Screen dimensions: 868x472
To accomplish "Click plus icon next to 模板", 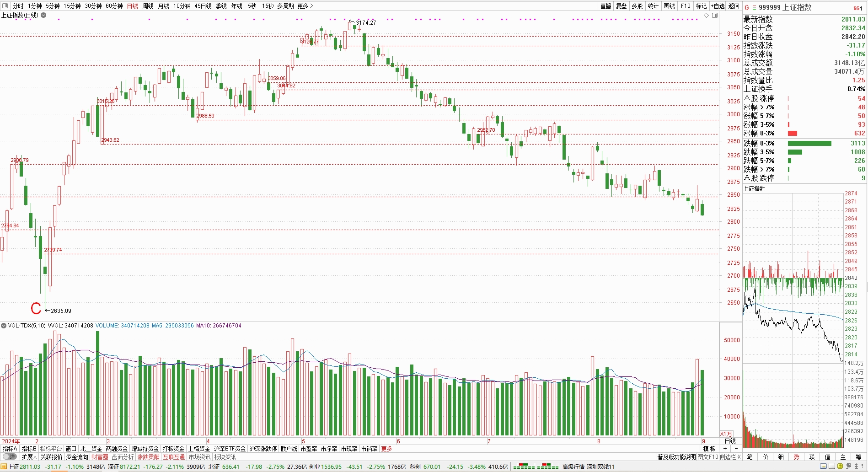I will tap(725, 449).
